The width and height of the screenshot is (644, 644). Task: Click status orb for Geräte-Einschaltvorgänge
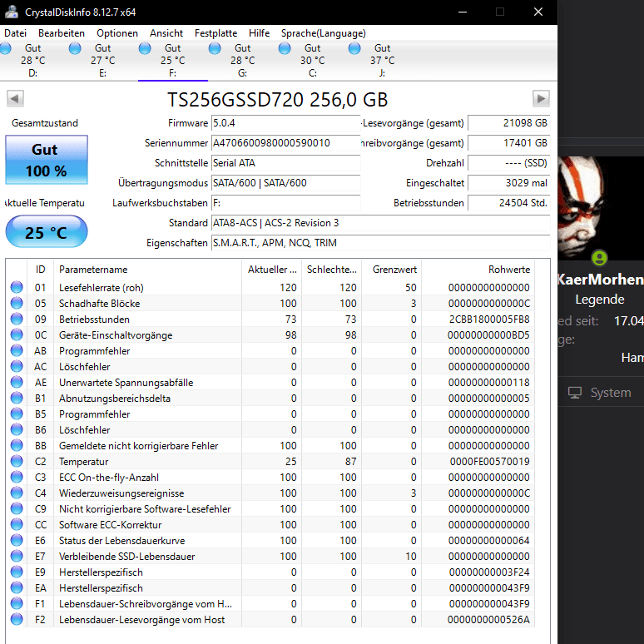pos(17,334)
